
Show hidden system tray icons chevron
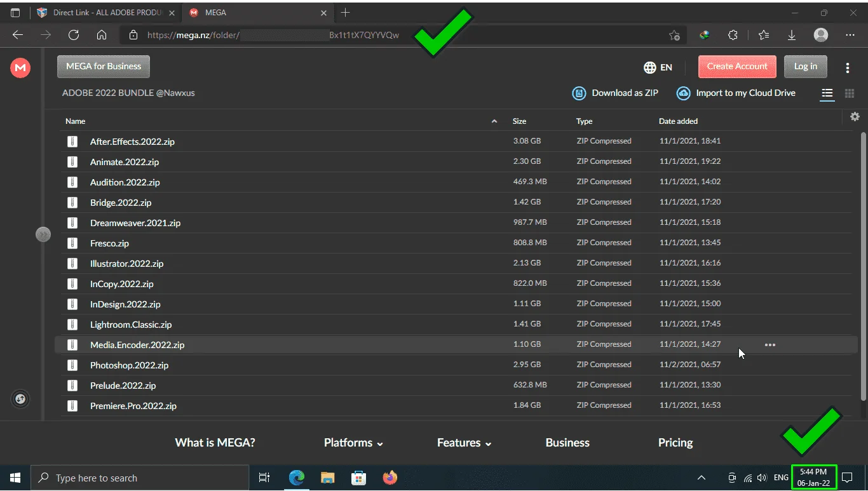coord(702,478)
